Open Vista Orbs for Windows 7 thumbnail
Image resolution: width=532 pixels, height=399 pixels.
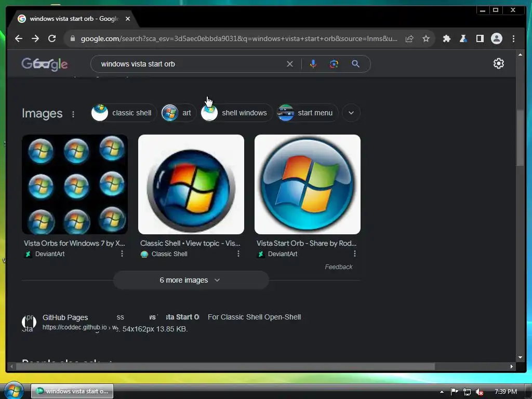(x=75, y=184)
